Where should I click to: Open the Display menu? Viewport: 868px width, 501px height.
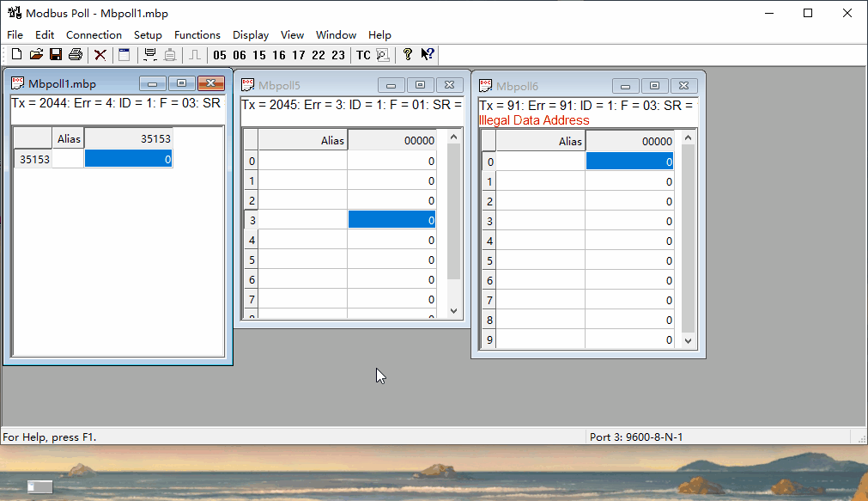tap(251, 35)
